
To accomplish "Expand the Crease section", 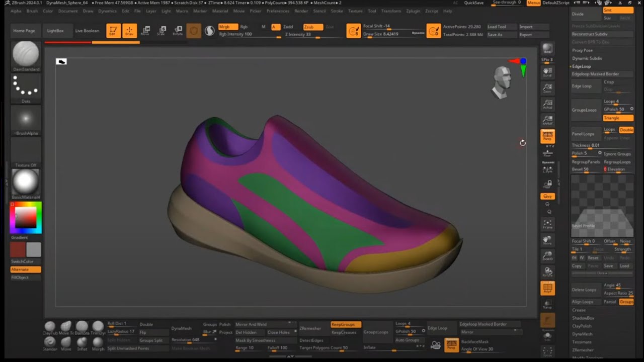I will (x=579, y=310).
